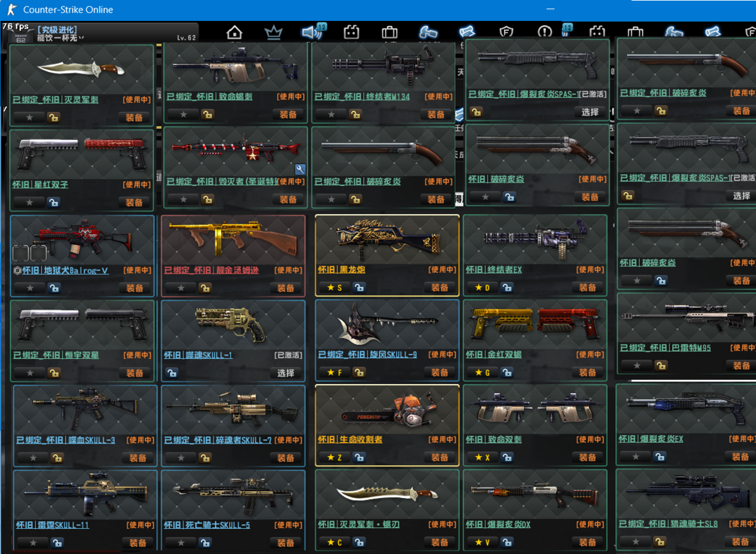
Task: Toggle the lock on 地狱犬Balrog-V
Action: tap(54, 288)
